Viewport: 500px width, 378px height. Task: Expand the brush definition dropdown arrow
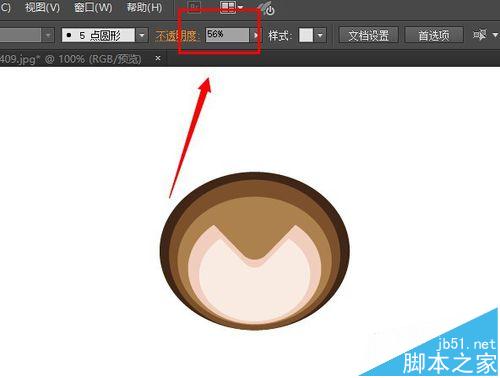click(x=142, y=35)
